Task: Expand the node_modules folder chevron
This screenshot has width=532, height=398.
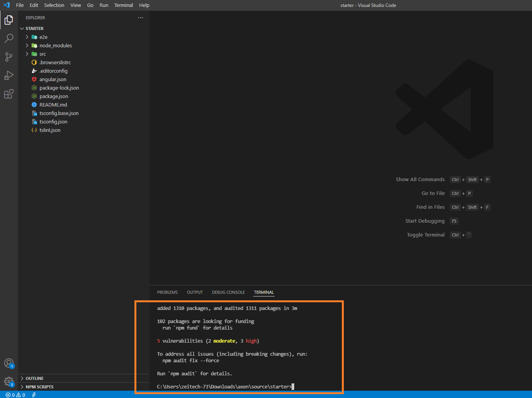Action: [27, 46]
